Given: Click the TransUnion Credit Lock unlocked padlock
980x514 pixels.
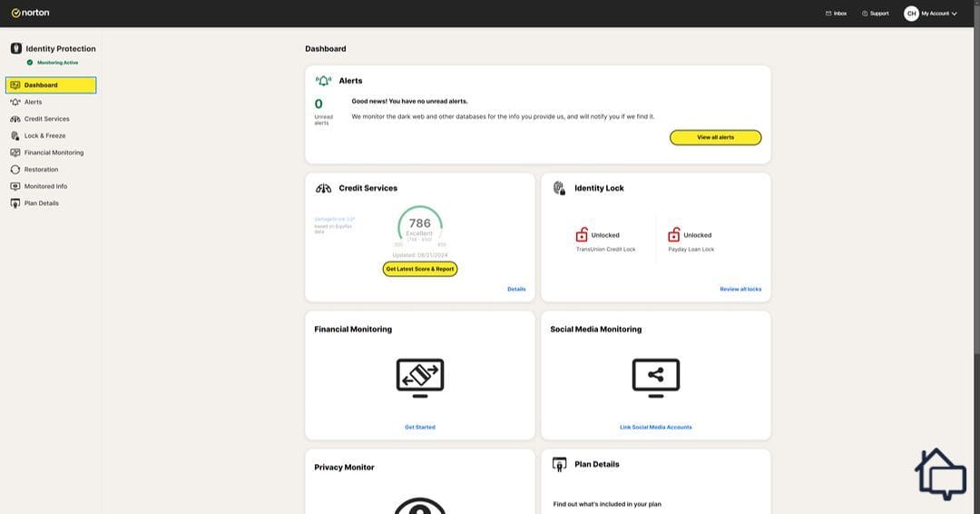Looking at the screenshot, I should point(582,234).
